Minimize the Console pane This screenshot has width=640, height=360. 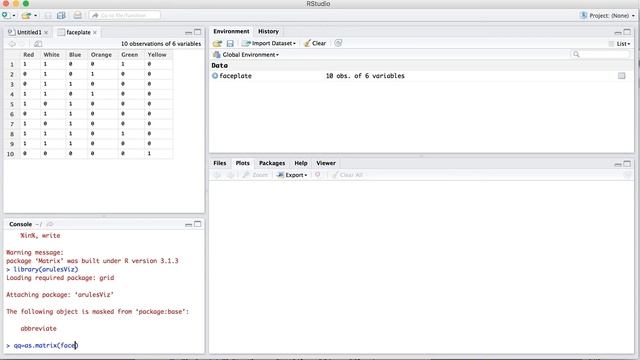189,224
